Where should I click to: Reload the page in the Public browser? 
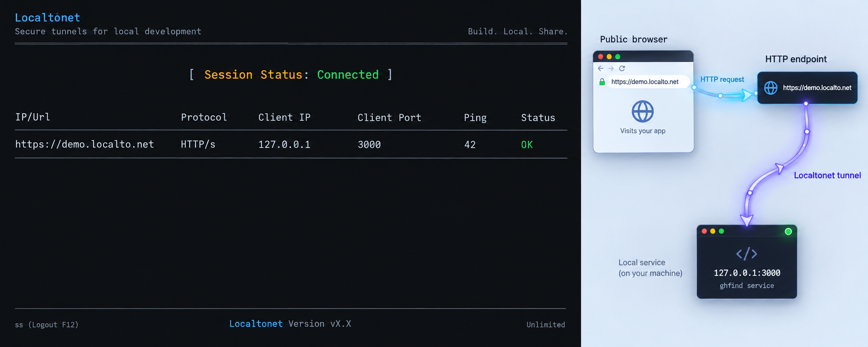click(x=622, y=68)
